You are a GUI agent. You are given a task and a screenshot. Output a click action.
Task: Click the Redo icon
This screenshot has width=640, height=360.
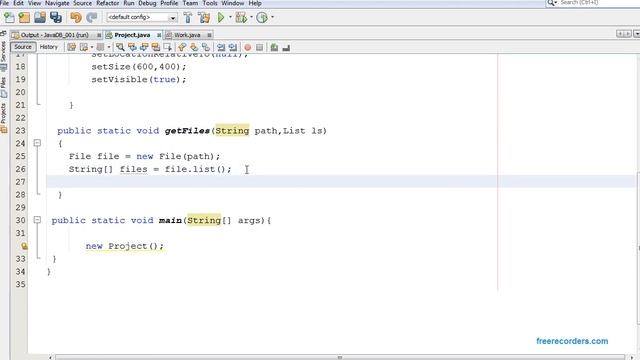coord(91,18)
